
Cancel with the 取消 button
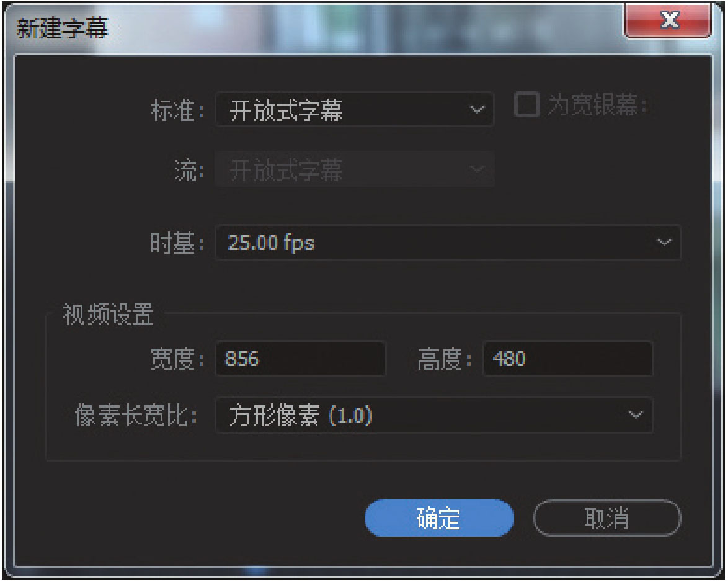[x=607, y=518]
